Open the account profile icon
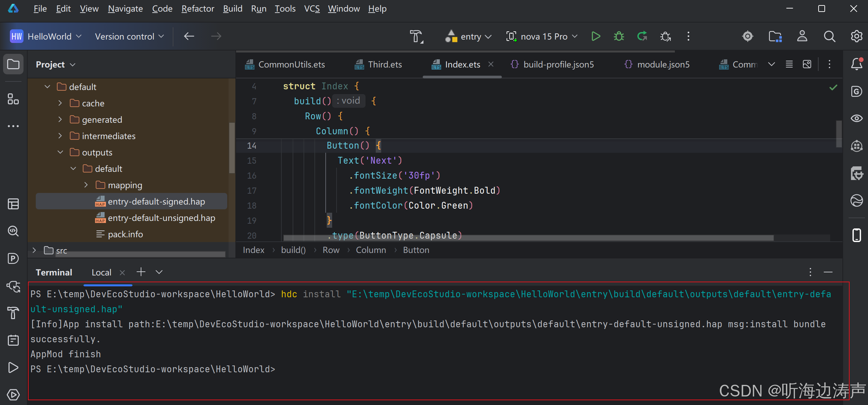Screen dimensions: 868x405 coord(802,36)
